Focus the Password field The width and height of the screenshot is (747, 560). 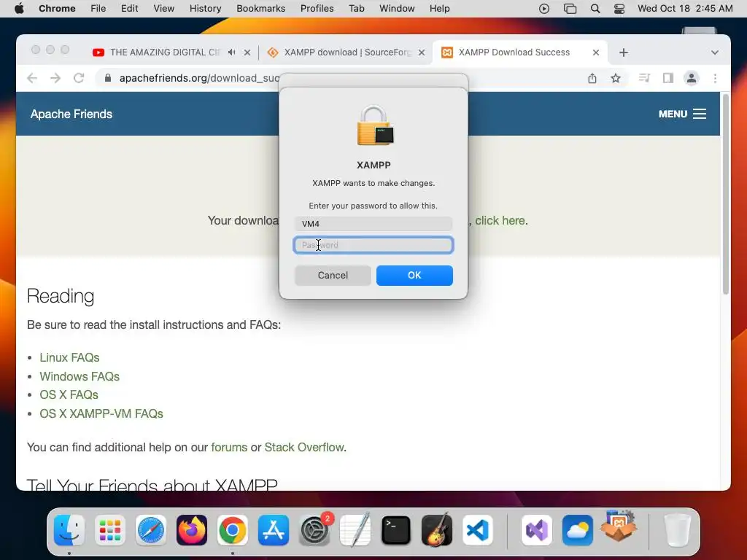tap(373, 245)
